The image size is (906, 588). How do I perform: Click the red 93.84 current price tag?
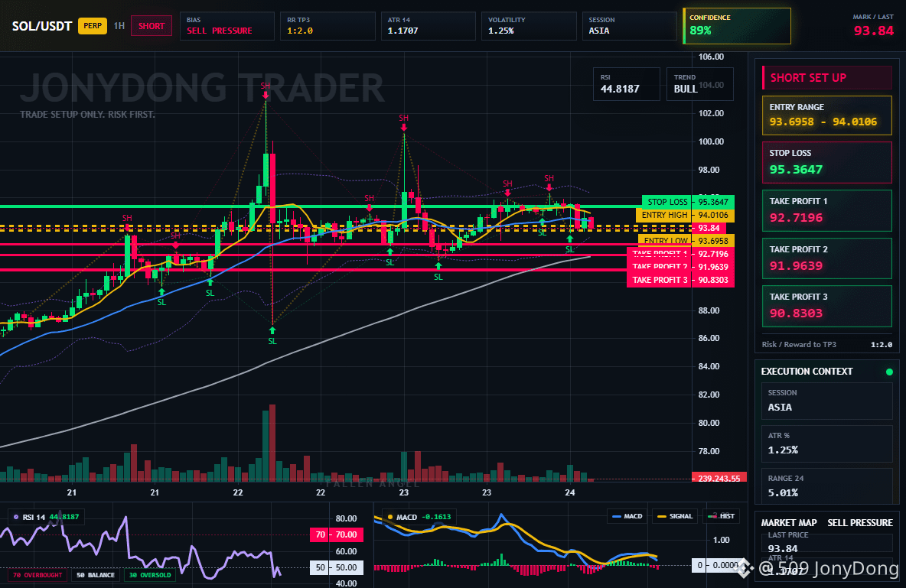pos(709,228)
